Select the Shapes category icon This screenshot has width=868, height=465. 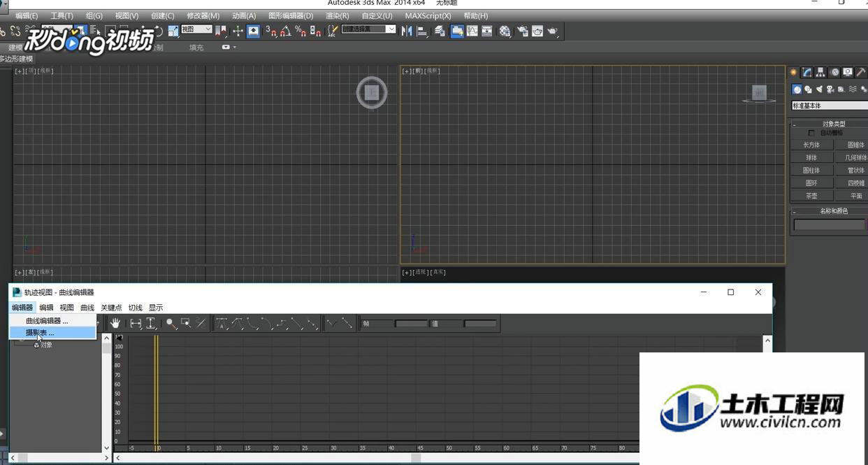(808, 90)
